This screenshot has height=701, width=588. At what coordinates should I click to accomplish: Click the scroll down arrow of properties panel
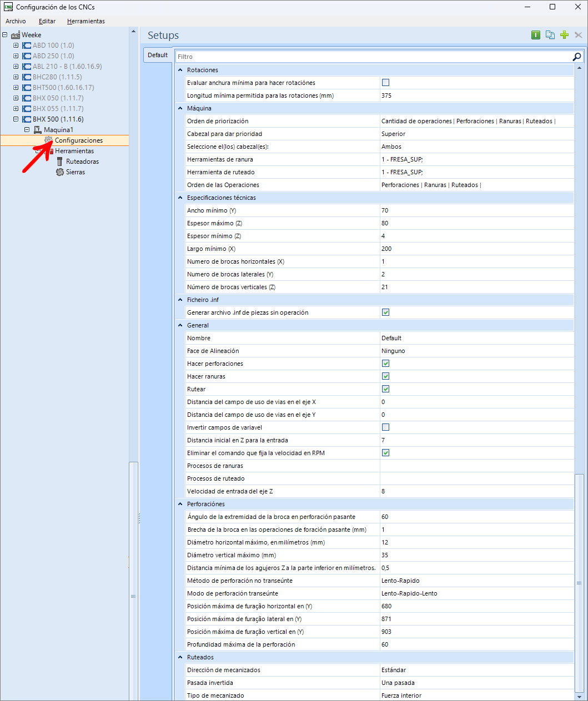point(579,697)
